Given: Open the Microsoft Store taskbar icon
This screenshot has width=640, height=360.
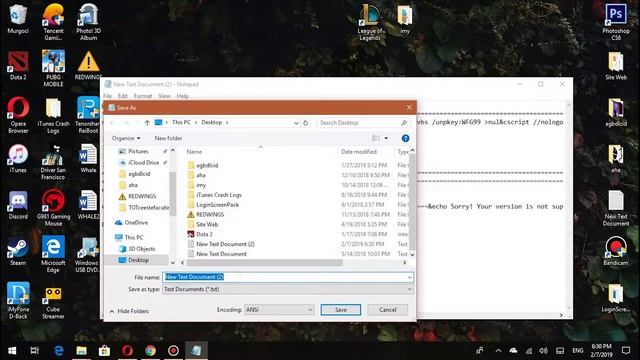Looking at the screenshot, I should click(104, 350).
